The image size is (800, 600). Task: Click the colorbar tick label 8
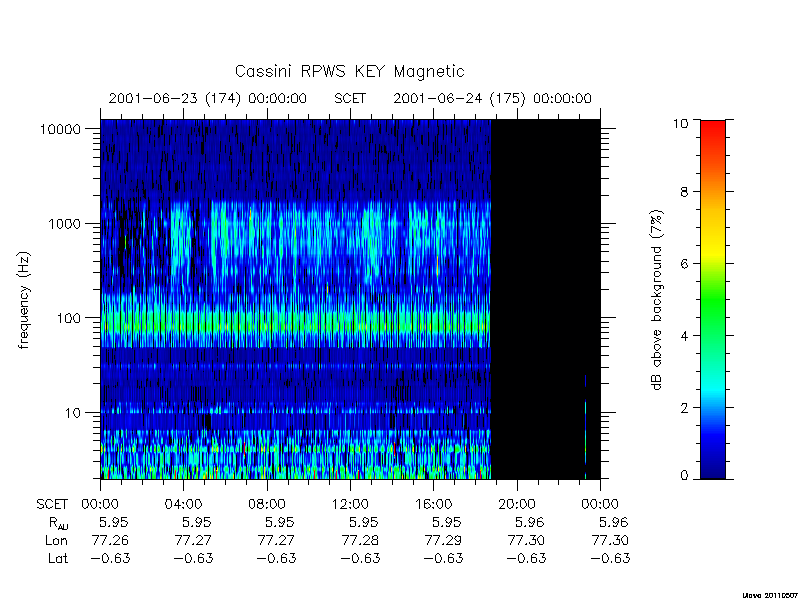(x=684, y=192)
